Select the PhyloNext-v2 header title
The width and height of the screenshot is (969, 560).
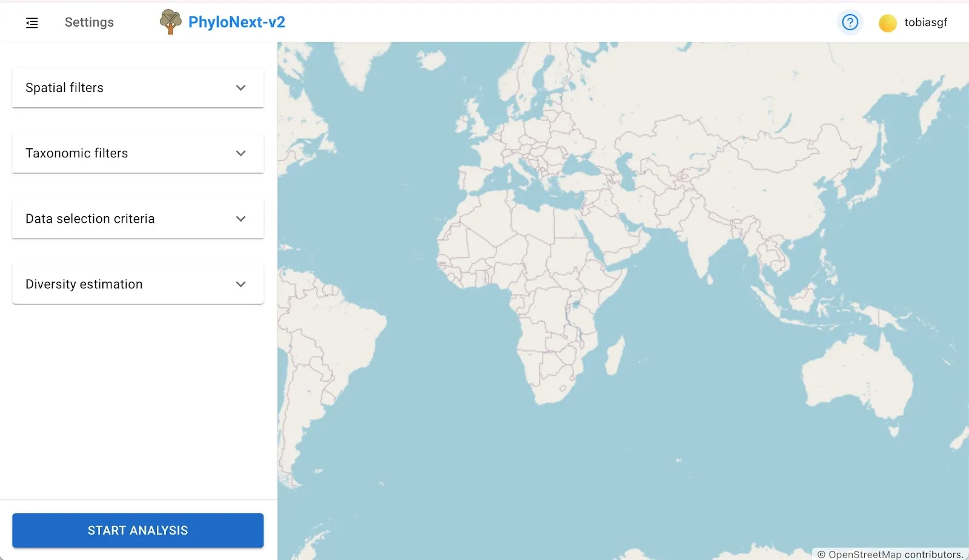[236, 22]
